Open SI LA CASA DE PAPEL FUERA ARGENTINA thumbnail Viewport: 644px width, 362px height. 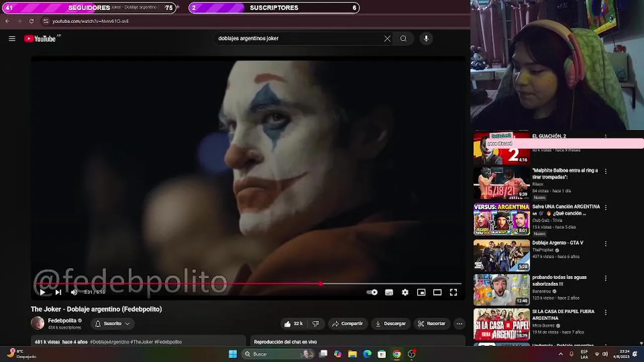click(x=502, y=324)
